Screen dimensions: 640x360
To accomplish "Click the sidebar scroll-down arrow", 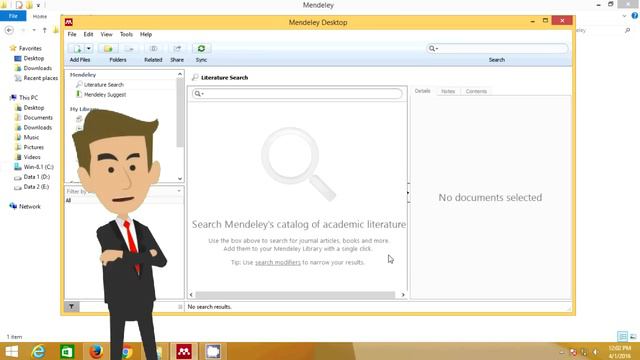I will pos(180,178).
